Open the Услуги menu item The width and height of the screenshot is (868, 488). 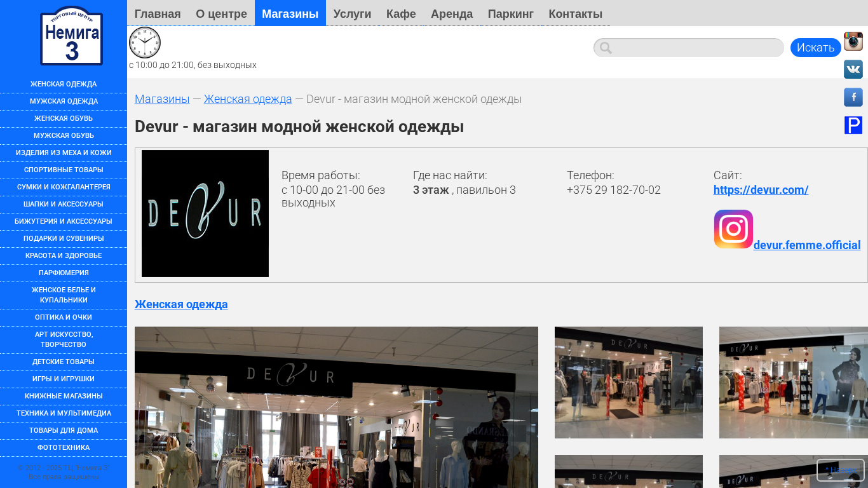(352, 13)
